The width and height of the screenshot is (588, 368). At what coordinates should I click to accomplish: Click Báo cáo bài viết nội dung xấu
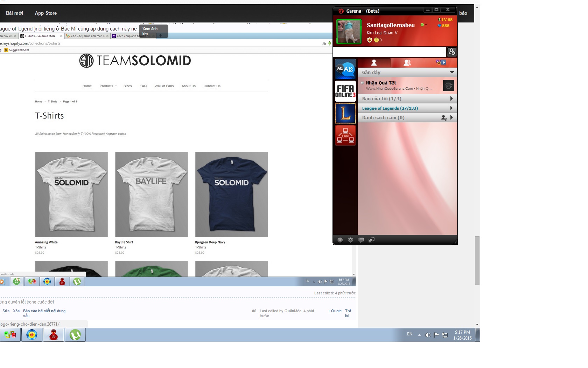point(44,313)
